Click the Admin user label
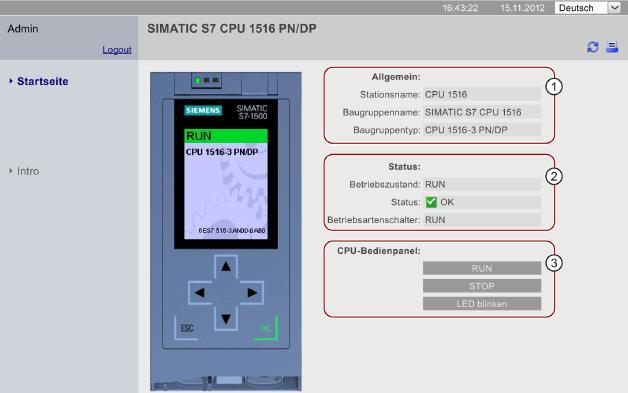 click(23, 29)
